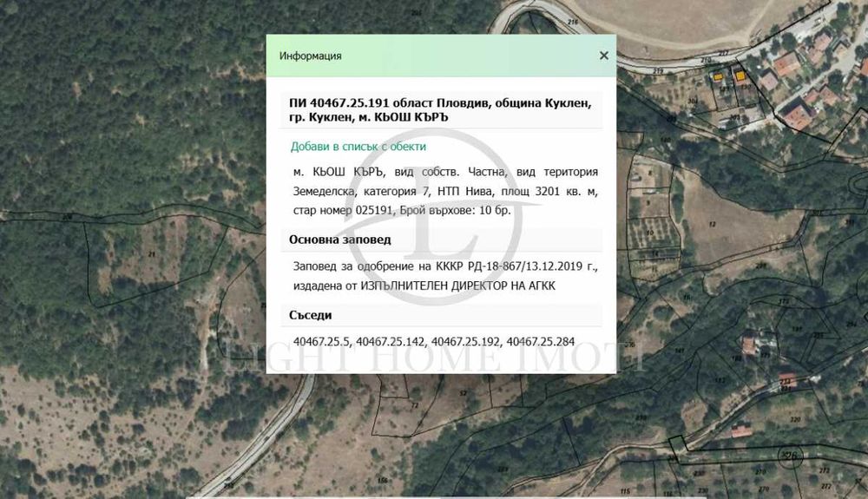Click the neighbor parcel list '40467.25.5, 40467.25.142...'

tap(434, 341)
